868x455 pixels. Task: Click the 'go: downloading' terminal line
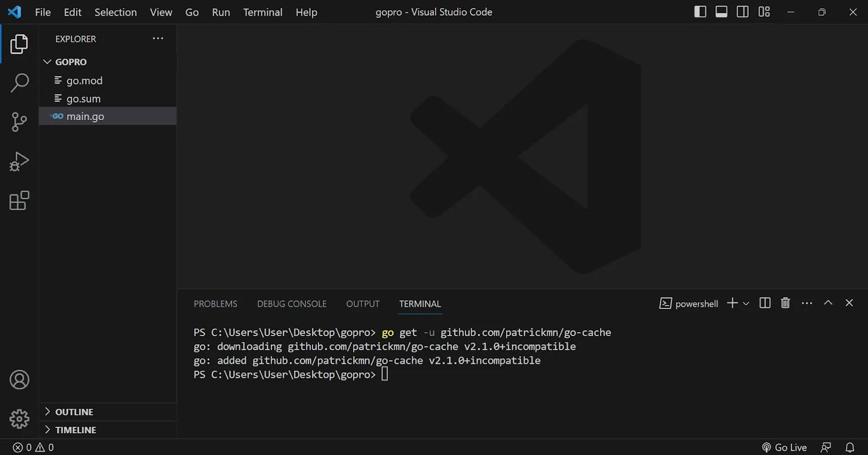(x=385, y=346)
